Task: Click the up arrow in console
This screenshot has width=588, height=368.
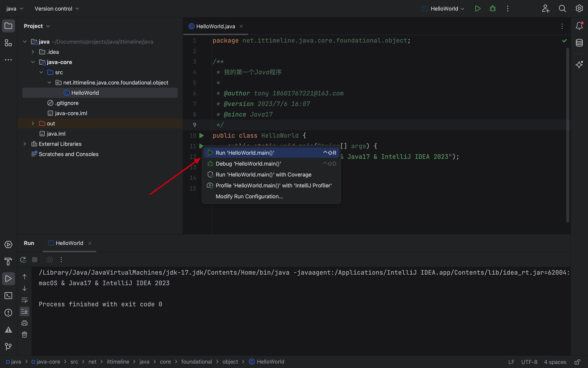Action: point(24,277)
